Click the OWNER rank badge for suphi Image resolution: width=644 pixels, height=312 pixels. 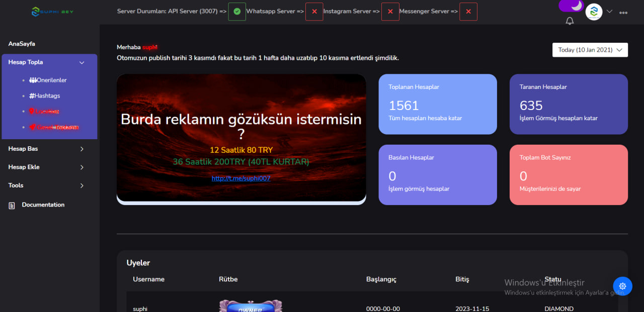(x=251, y=306)
